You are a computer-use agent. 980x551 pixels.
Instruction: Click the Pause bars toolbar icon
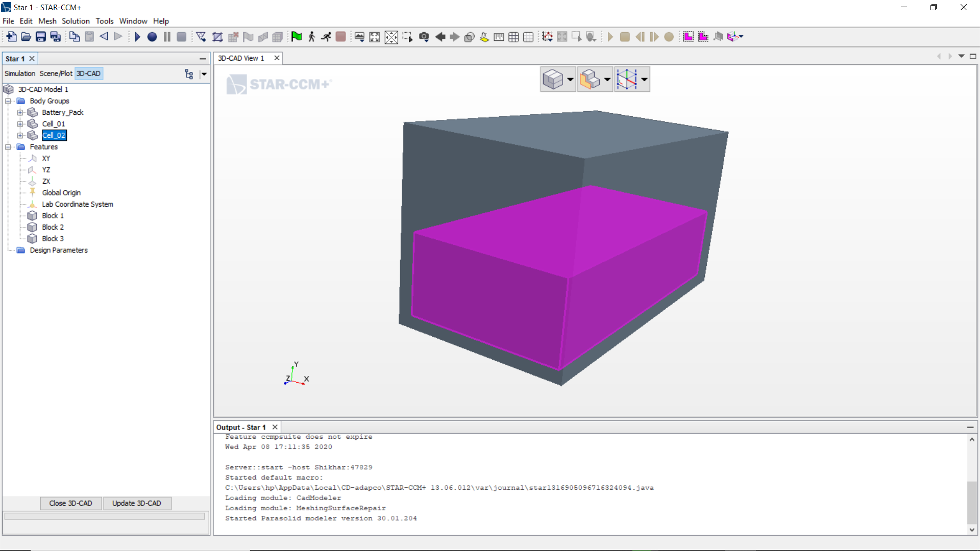pos(167,37)
